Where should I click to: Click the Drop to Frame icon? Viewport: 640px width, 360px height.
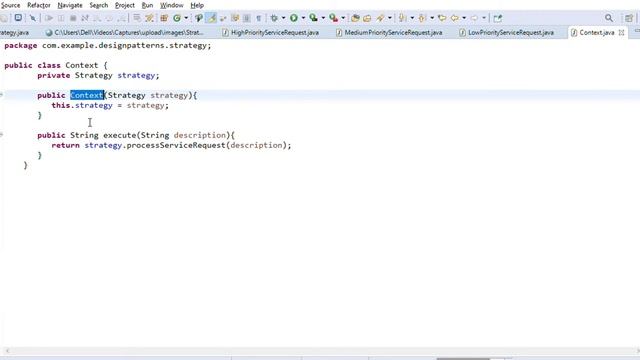tap(137, 18)
